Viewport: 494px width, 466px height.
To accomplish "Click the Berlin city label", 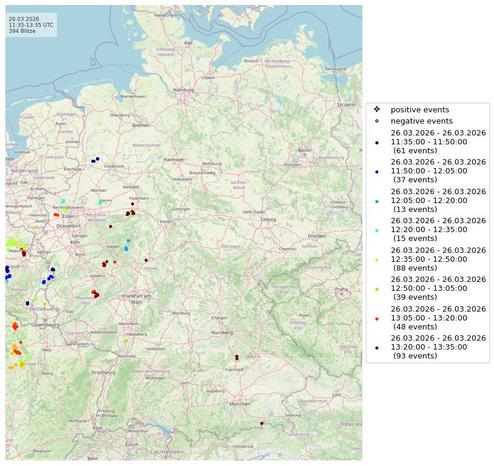I will click(304, 150).
